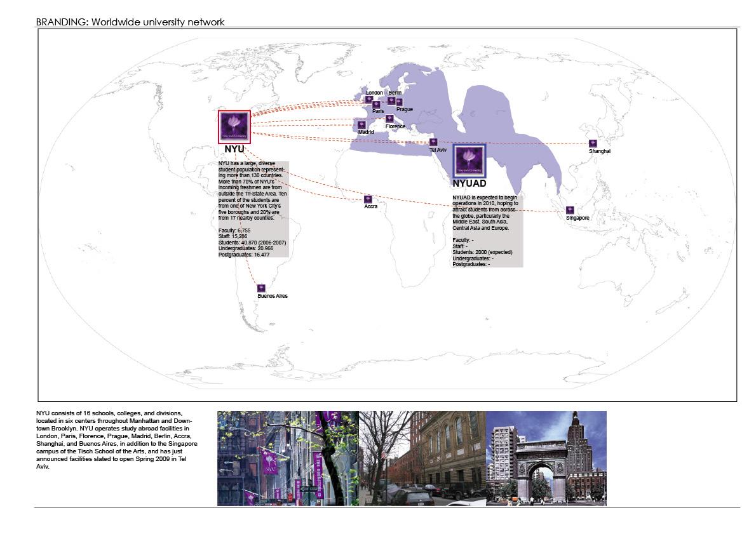The height and width of the screenshot is (534, 756).
Task: Click the NYU description paragraph in the gray box
Action: click(x=253, y=191)
